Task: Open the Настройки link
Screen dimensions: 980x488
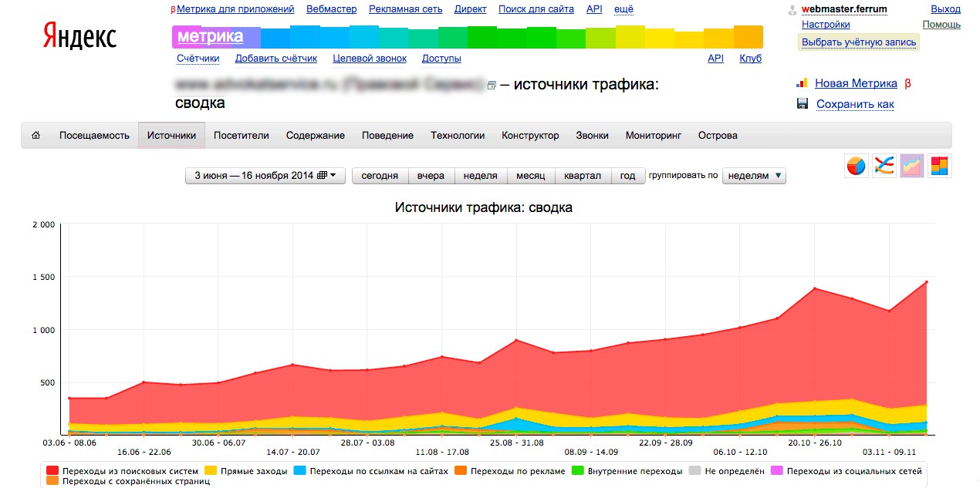Action: click(x=826, y=25)
